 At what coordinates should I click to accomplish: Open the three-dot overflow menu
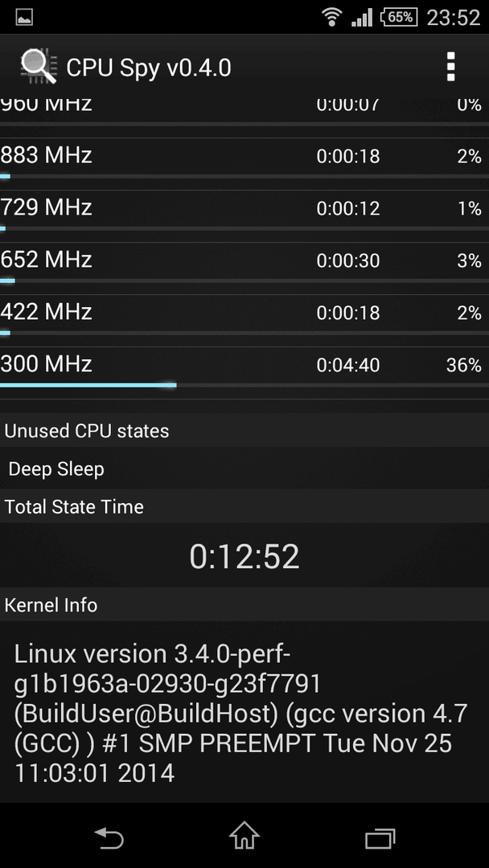click(x=450, y=67)
